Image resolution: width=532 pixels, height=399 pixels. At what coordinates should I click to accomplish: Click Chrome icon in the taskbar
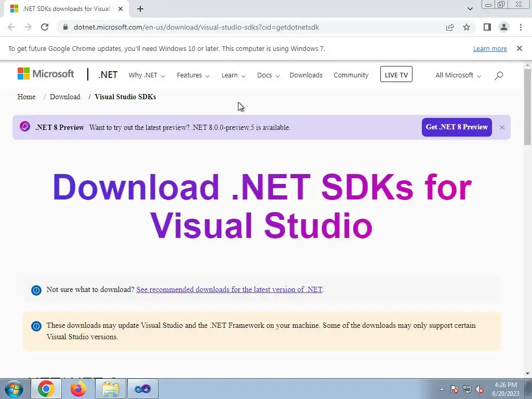[x=46, y=389]
